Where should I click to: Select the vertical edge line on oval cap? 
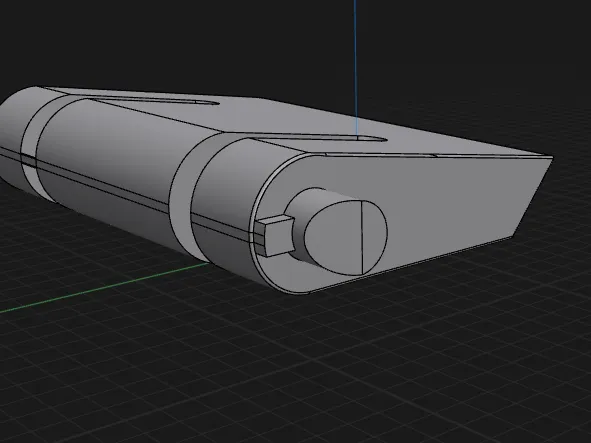[362, 237]
